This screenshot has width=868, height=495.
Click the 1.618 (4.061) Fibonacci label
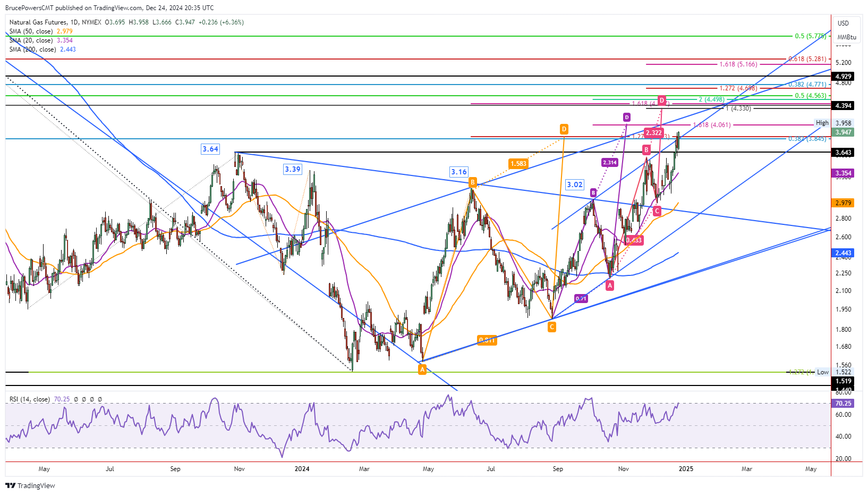tap(712, 125)
